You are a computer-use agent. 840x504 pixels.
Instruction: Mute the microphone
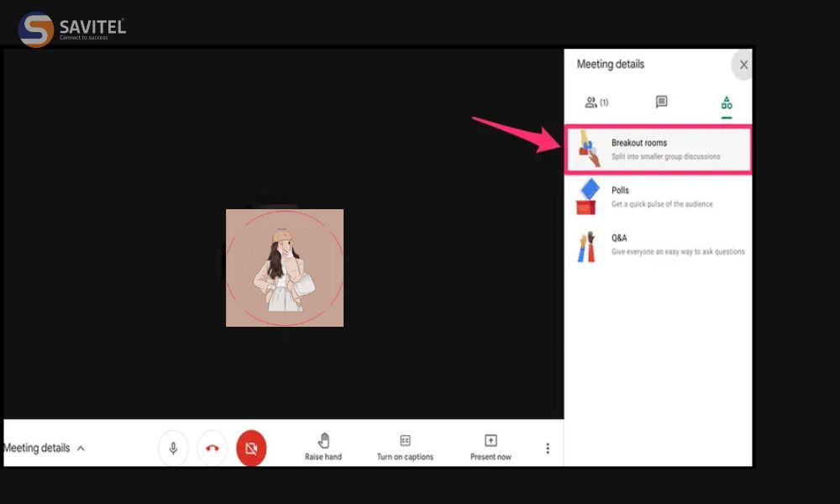(173, 449)
